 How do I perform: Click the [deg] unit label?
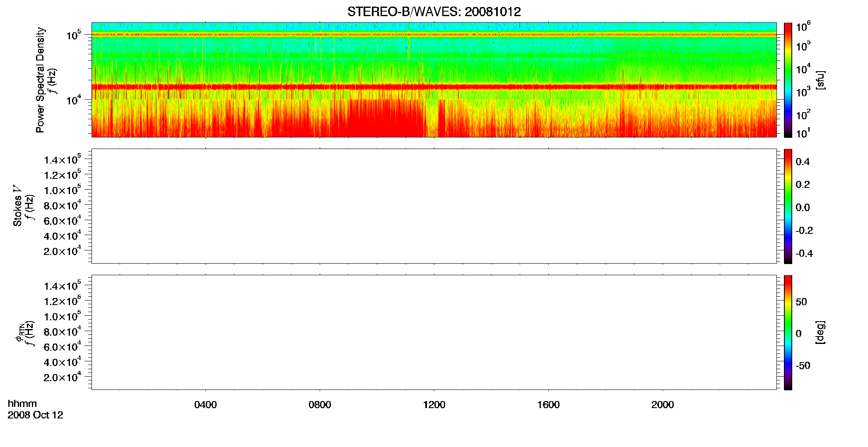click(820, 332)
